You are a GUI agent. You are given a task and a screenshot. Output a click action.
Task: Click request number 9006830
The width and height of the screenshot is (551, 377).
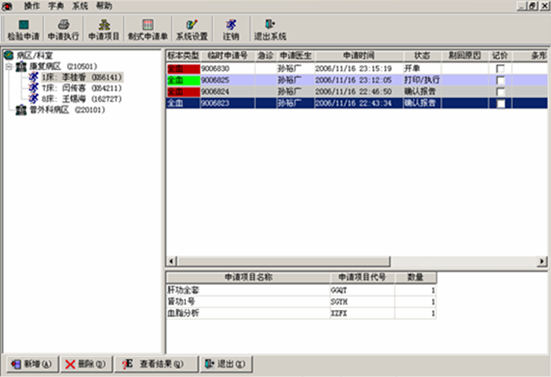point(215,69)
